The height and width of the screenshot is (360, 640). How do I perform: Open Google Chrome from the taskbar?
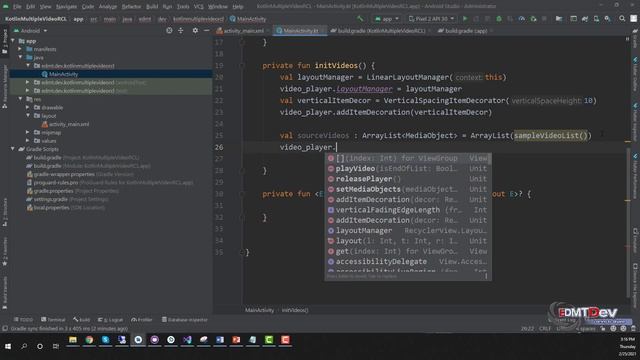tap(89, 340)
